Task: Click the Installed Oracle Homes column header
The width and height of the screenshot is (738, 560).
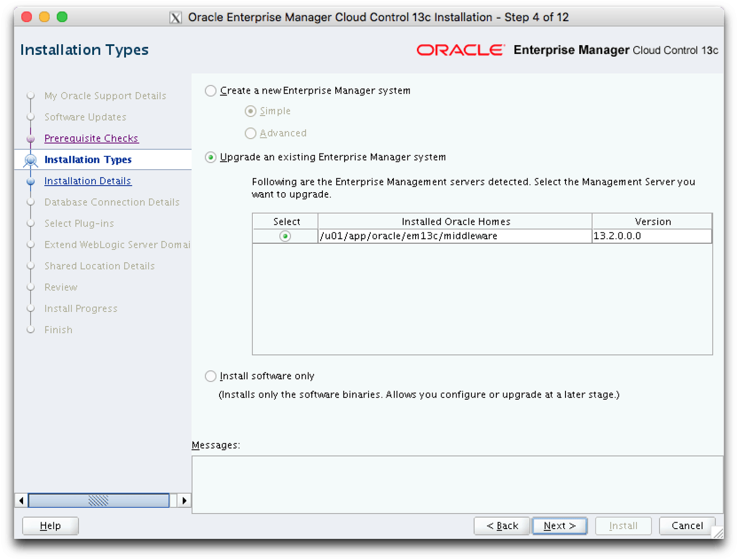Action: pyautogui.click(x=455, y=222)
